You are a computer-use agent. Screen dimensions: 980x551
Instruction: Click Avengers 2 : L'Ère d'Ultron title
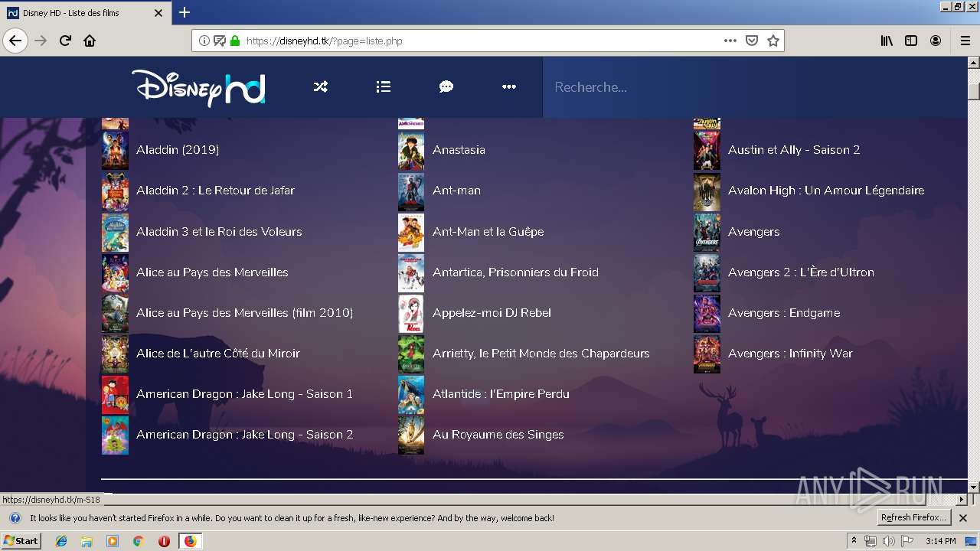pyautogui.click(x=801, y=272)
